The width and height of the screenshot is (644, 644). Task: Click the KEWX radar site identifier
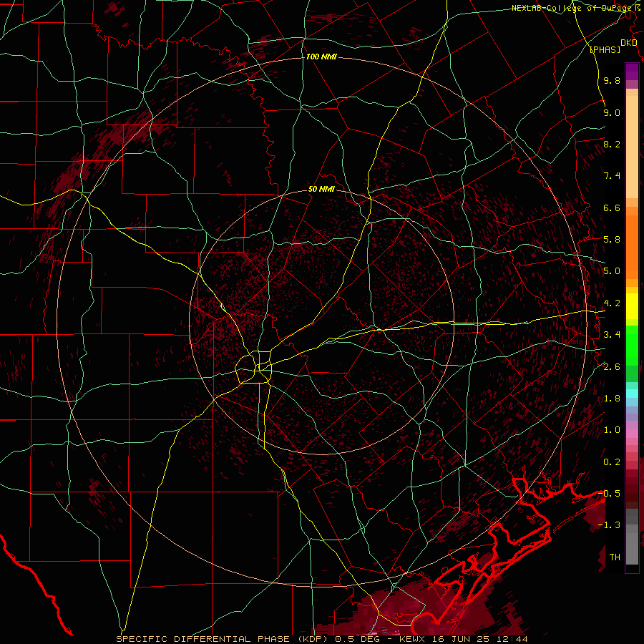[x=413, y=639]
